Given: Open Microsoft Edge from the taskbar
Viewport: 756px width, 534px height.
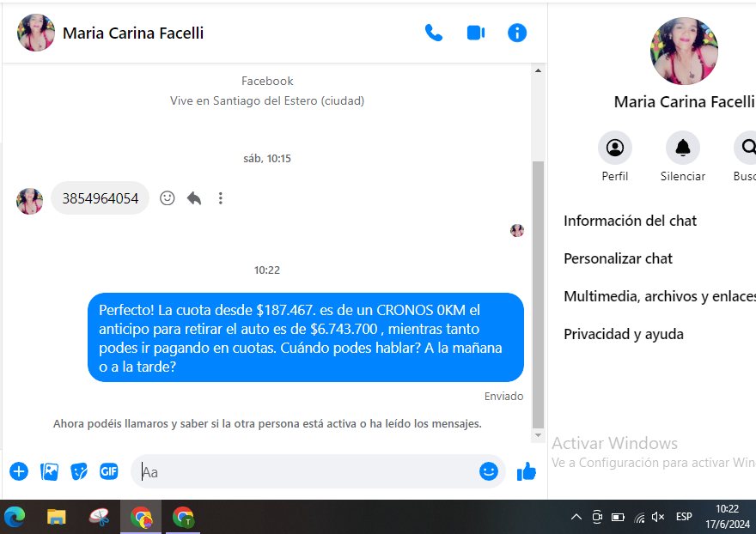Looking at the screenshot, I should click(15, 518).
